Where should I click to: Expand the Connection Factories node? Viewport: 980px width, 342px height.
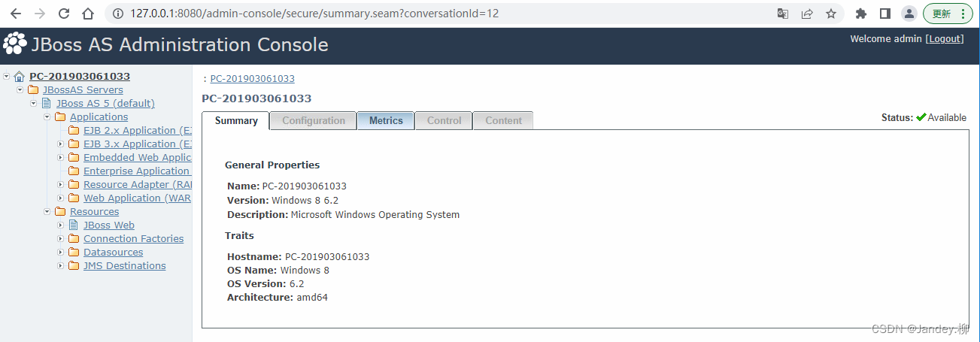(61, 239)
